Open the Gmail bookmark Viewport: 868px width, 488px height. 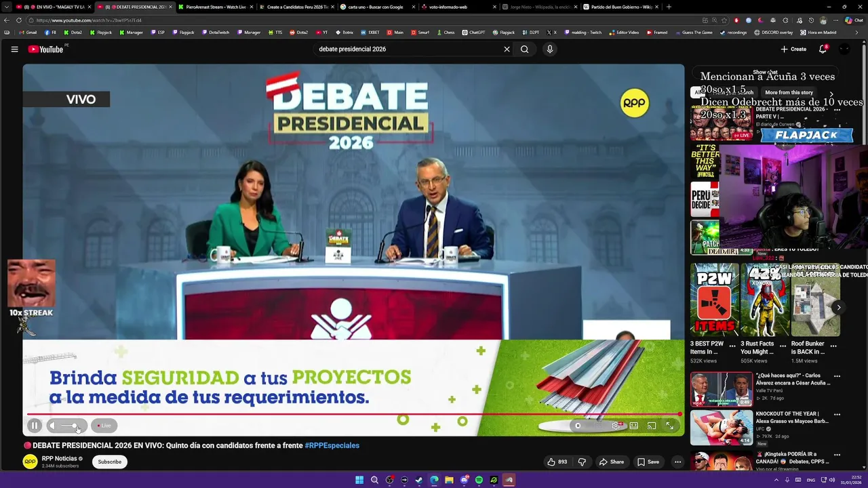28,33
